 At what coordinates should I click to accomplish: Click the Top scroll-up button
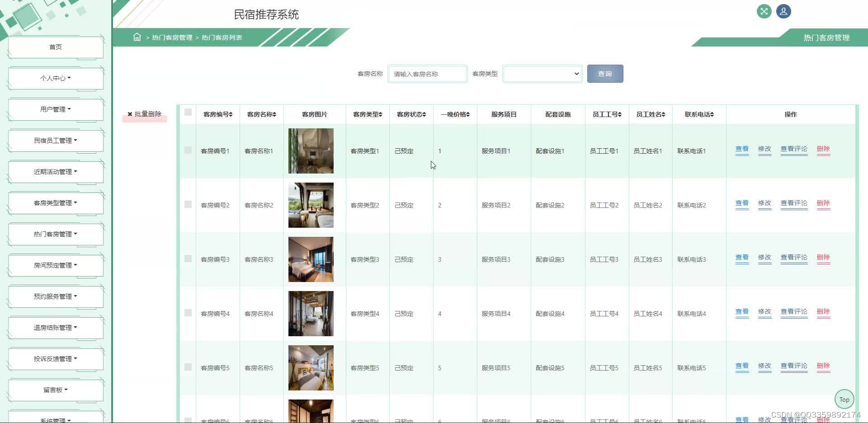tap(844, 399)
